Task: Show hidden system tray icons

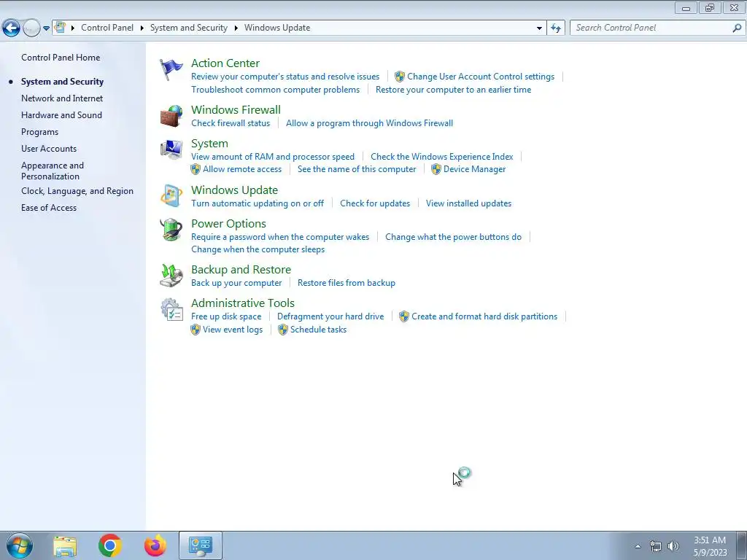Action: pyautogui.click(x=638, y=546)
